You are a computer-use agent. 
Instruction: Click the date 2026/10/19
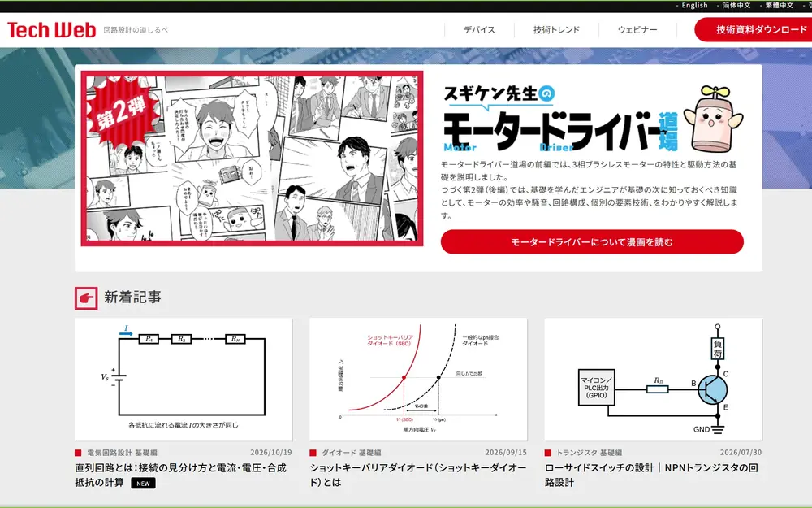[x=271, y=453]
